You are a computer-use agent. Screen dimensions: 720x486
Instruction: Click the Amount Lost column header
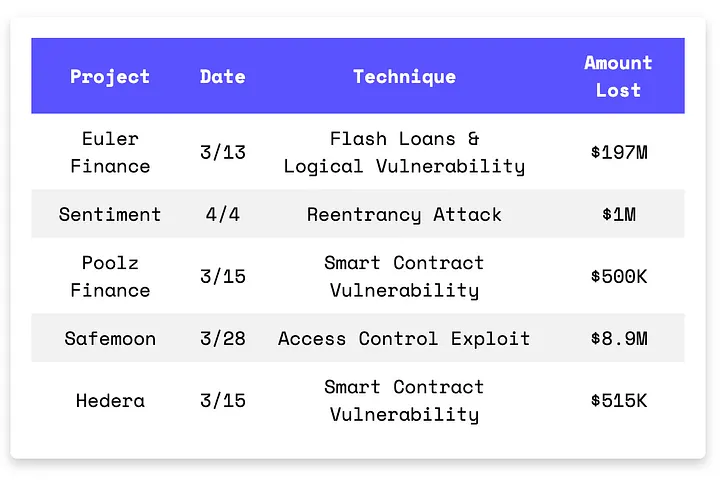coord(618,76)
